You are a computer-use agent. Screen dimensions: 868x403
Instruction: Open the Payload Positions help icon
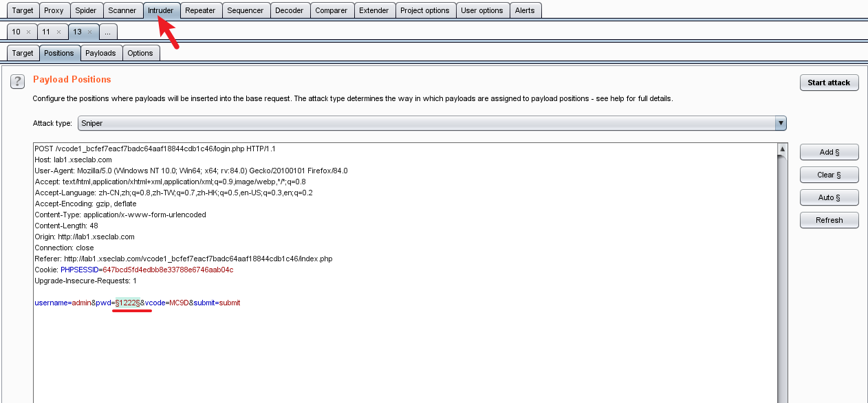18,81
